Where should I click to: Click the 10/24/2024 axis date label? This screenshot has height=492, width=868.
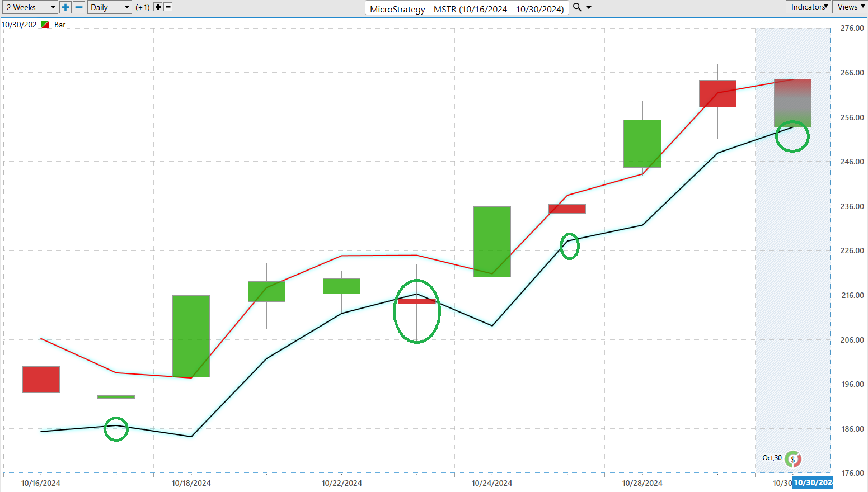pyautogui.click(x=492, y=483)
